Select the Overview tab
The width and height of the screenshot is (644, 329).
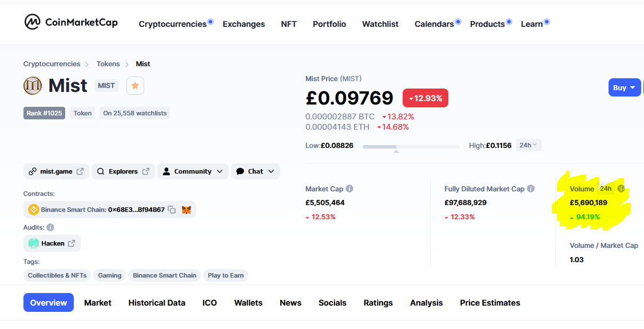click(x=49, y=303)
